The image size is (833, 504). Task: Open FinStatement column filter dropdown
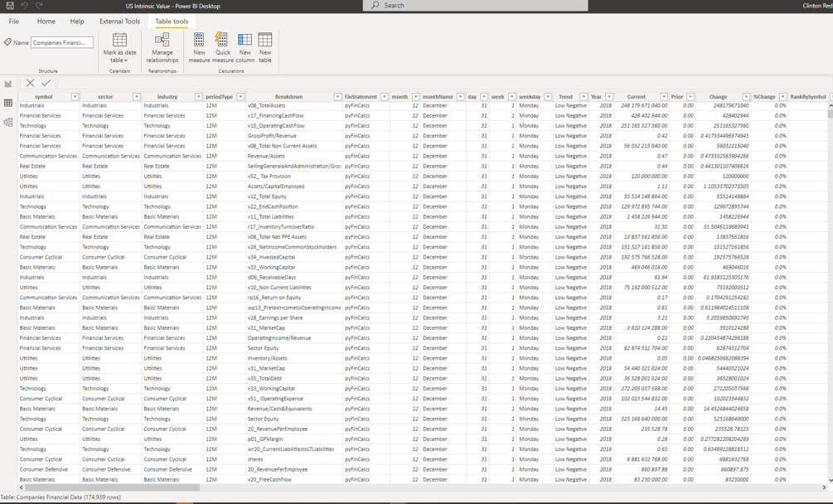(x=384, y=97)
